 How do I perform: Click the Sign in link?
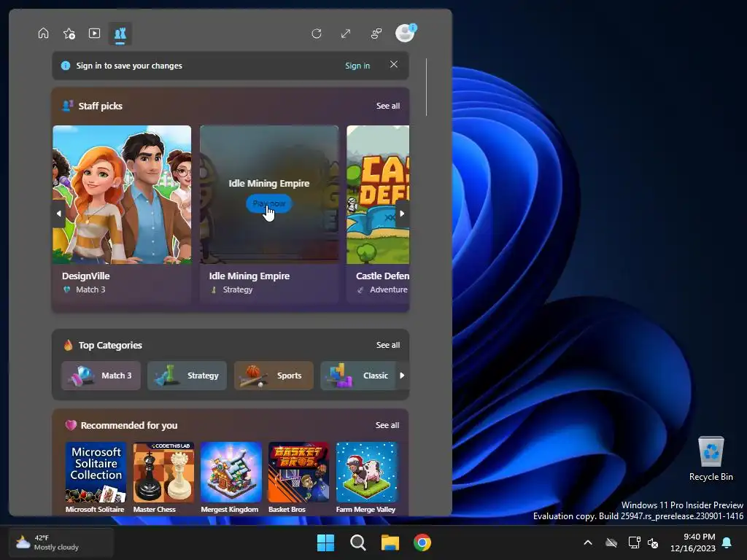[357, 66]
